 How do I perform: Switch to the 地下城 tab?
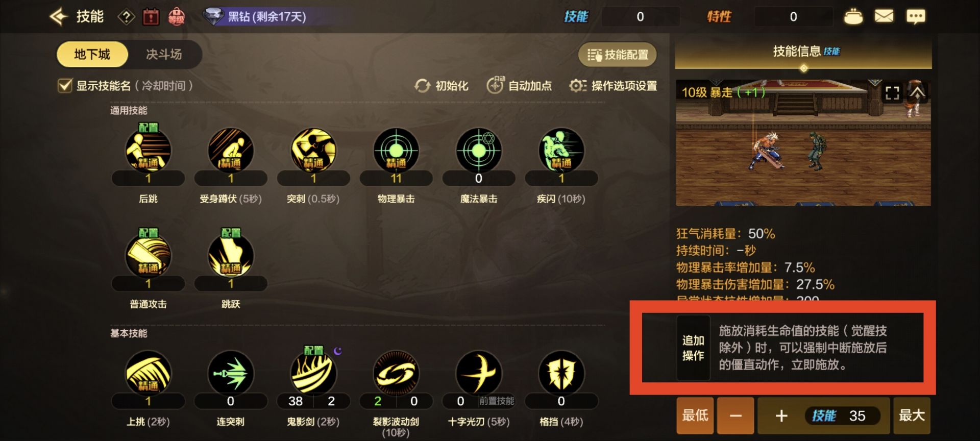click(x=92, y=54)
